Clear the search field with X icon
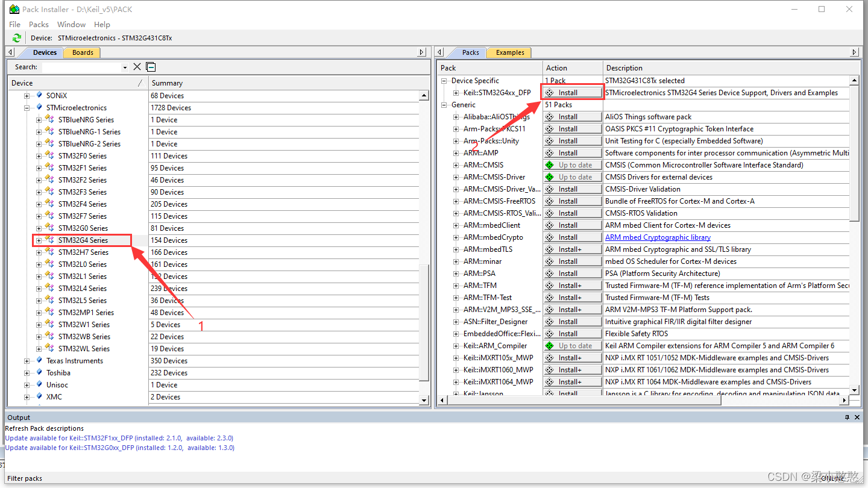 [137, 67]
